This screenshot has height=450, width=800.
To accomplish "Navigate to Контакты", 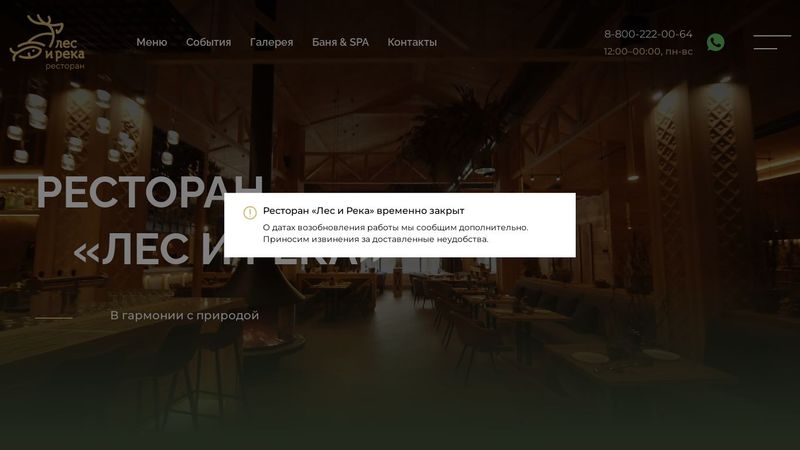I will click(x=412, y=42).
